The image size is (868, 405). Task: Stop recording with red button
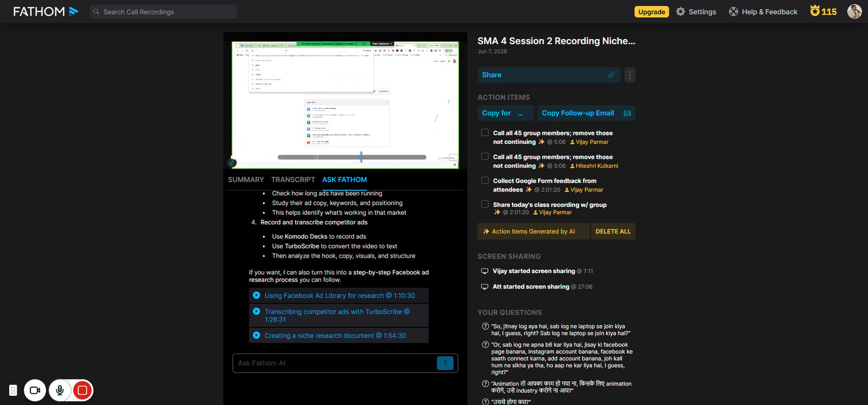coord(82,390)
